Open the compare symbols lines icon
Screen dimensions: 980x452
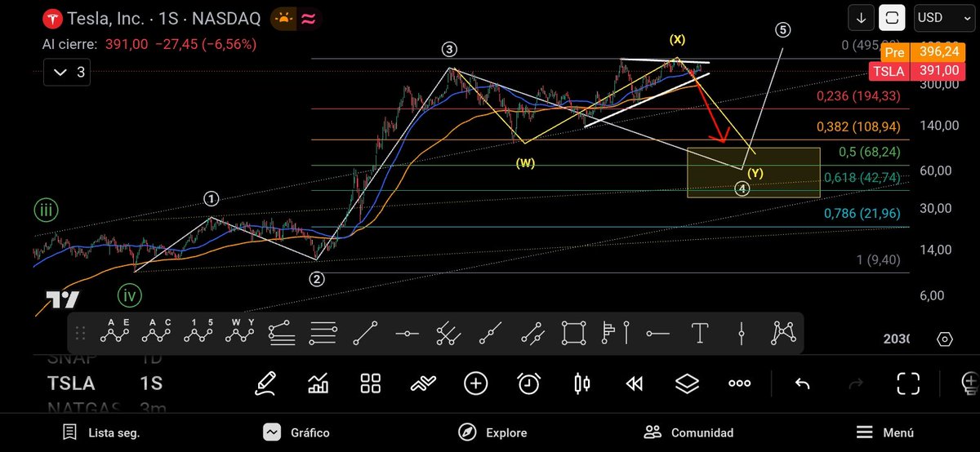(x=423, y=383)
